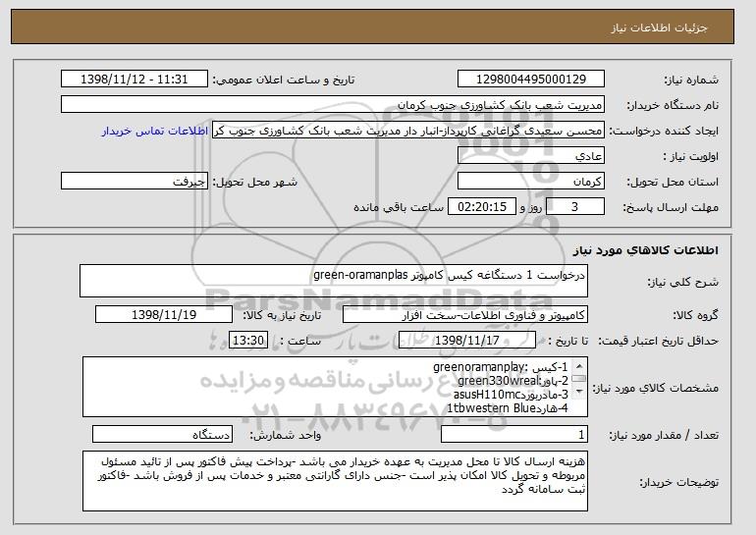Click the specifications list scrollbar thumb

pyautogui.click(x=579, y=379)
